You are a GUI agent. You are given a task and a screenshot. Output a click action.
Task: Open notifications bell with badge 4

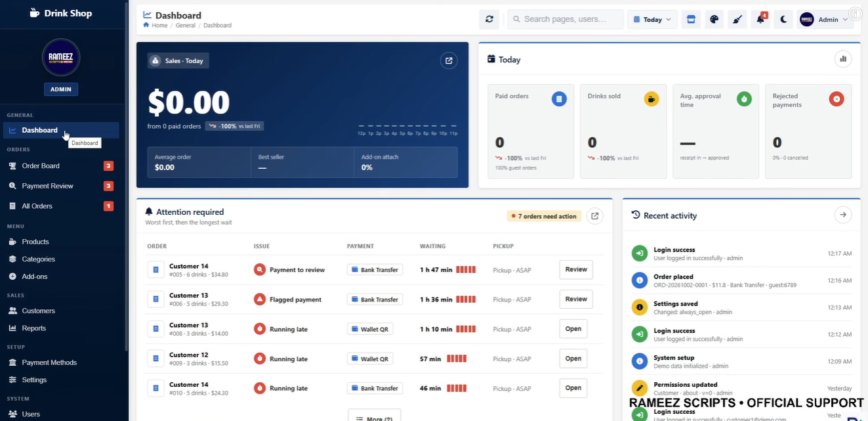pos(760,19)
